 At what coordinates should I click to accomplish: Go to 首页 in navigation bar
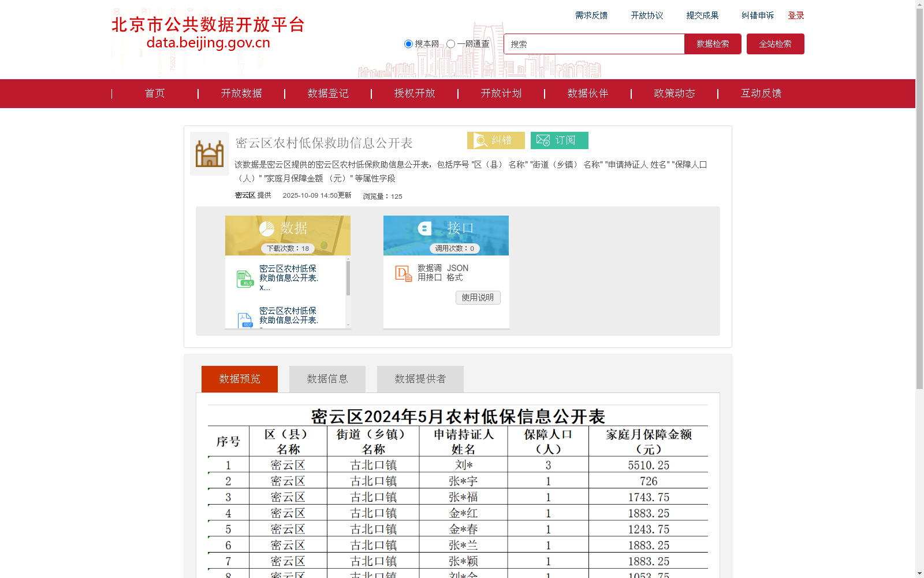[155, 94]
